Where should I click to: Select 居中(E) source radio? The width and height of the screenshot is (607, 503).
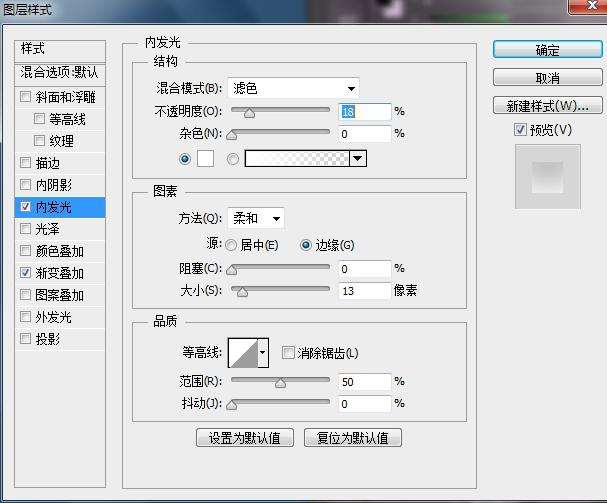[x=231, y=245]
